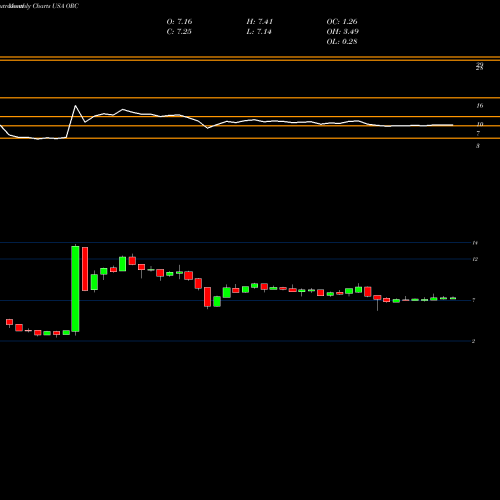
Task: Click the sharp peak of the white indicator line
Action: [75, 106]
